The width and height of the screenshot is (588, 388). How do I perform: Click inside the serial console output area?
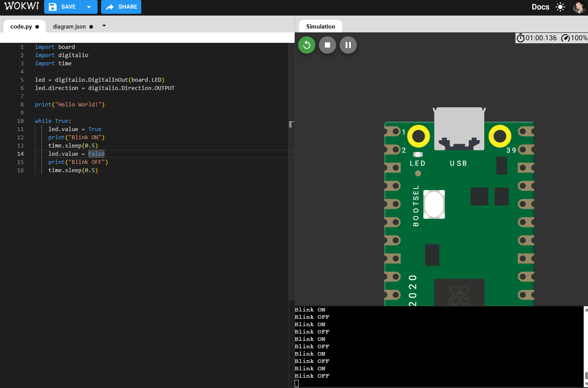432,346
